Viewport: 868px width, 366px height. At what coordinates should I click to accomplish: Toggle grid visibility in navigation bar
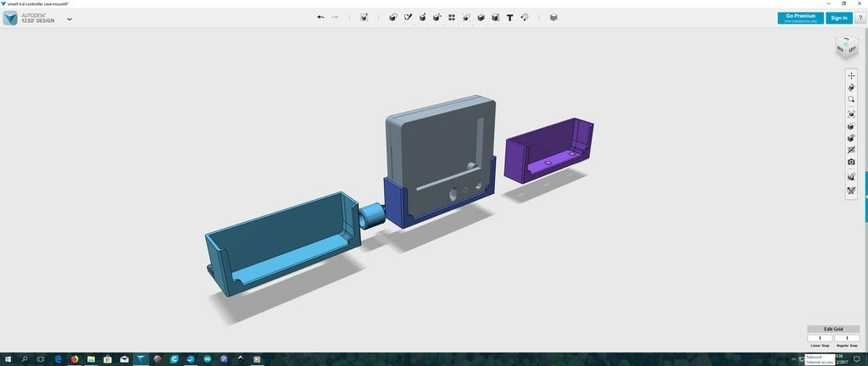[851, 150]
